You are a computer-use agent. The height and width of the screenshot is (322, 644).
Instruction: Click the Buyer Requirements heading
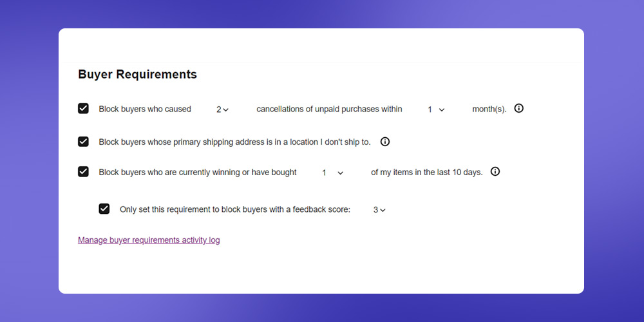point(138,74)
